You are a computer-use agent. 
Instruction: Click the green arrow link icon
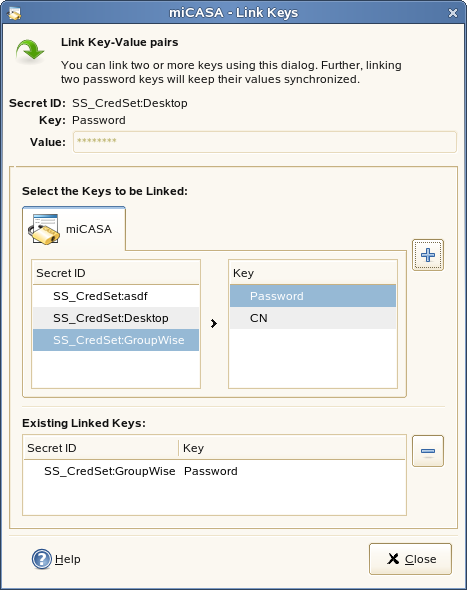(x=30, y=50)
